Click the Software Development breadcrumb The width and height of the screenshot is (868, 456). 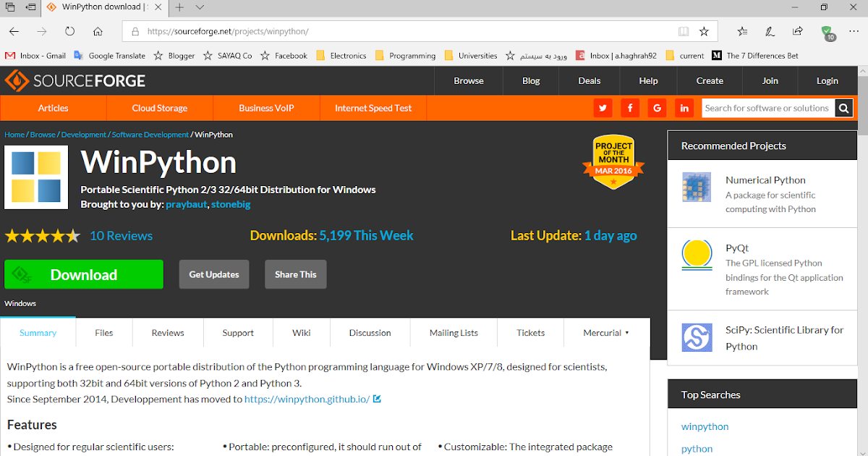pyautogui.click(x=150, y=135)
